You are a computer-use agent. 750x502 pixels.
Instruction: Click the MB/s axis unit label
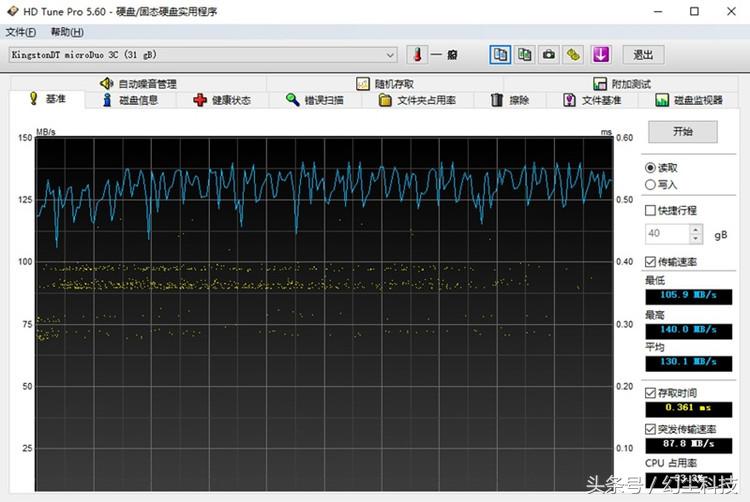pyautogui.click(x=46, y=132)
